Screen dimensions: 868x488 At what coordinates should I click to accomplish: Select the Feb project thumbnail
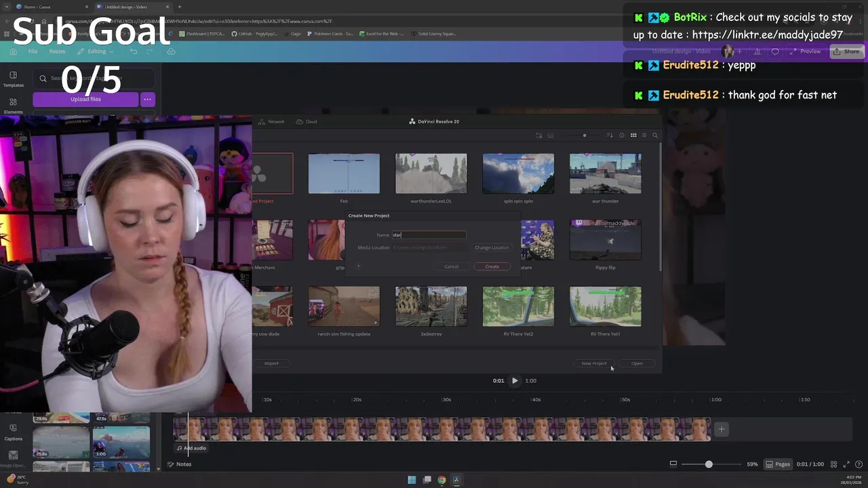[344, 174]
